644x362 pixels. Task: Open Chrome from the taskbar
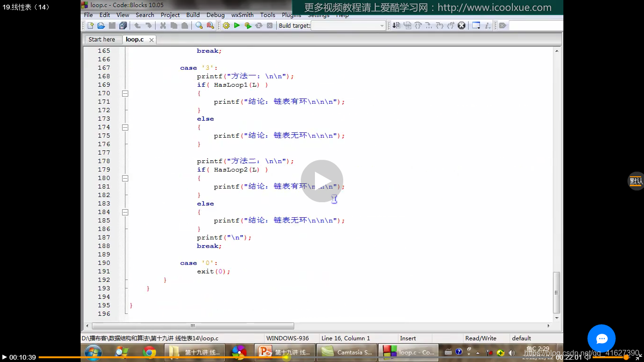149,352
